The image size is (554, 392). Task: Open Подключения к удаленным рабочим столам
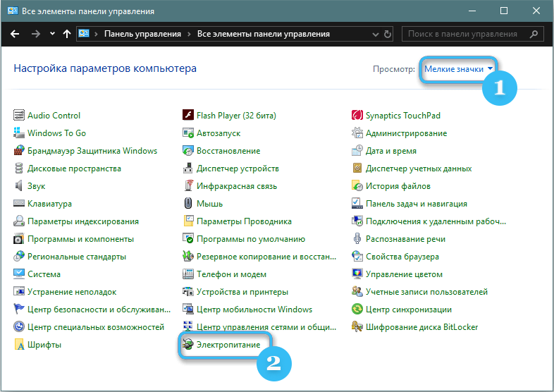click(x=436, y=221)
